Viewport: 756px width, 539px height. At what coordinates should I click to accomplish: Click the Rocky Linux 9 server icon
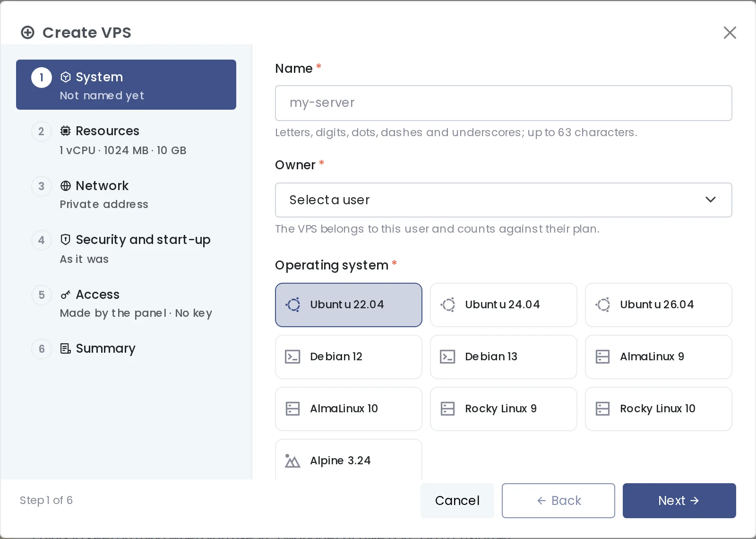click(x=448, y=409)
